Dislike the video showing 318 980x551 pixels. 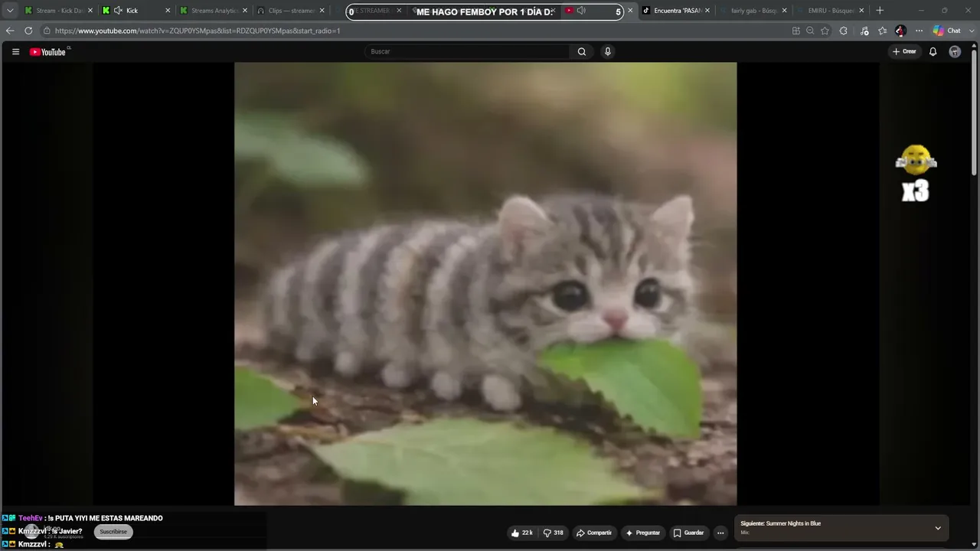pyautogui.click(x=553, y=533)
